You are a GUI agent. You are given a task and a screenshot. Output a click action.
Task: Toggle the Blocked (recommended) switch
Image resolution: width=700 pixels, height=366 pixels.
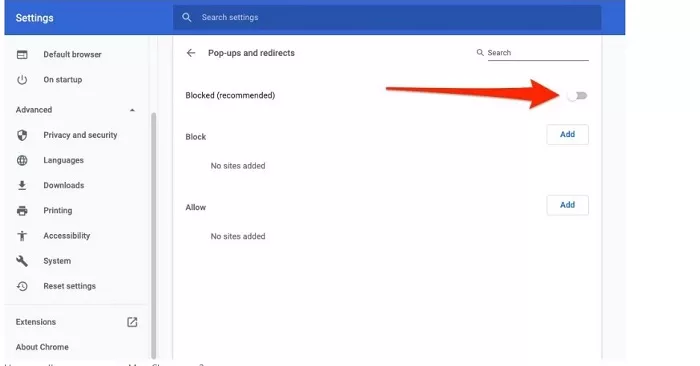click(577, 96)
